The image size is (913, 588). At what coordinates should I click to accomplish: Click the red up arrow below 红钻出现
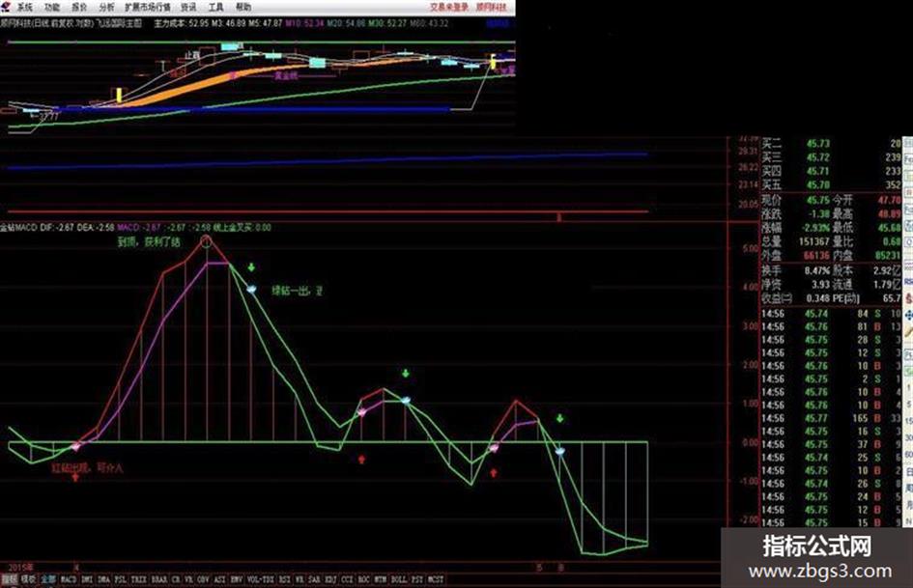pos(75,477)
